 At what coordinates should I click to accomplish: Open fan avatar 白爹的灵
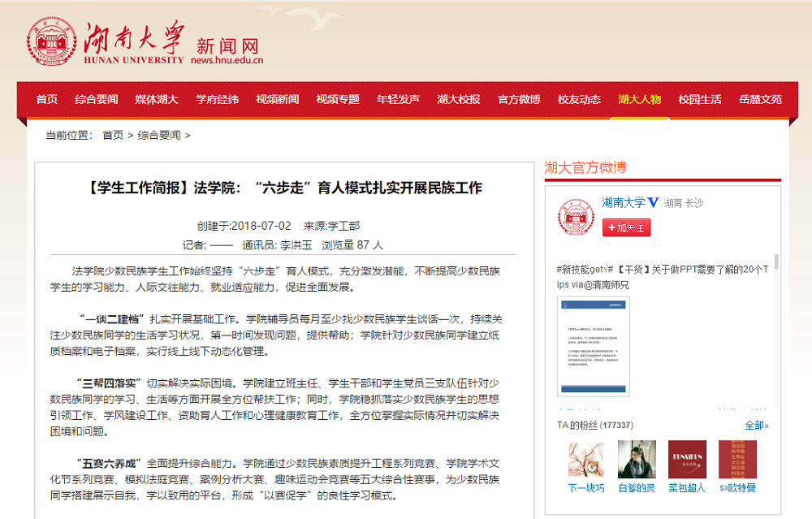pyautogui.click(x=637, y=460)
